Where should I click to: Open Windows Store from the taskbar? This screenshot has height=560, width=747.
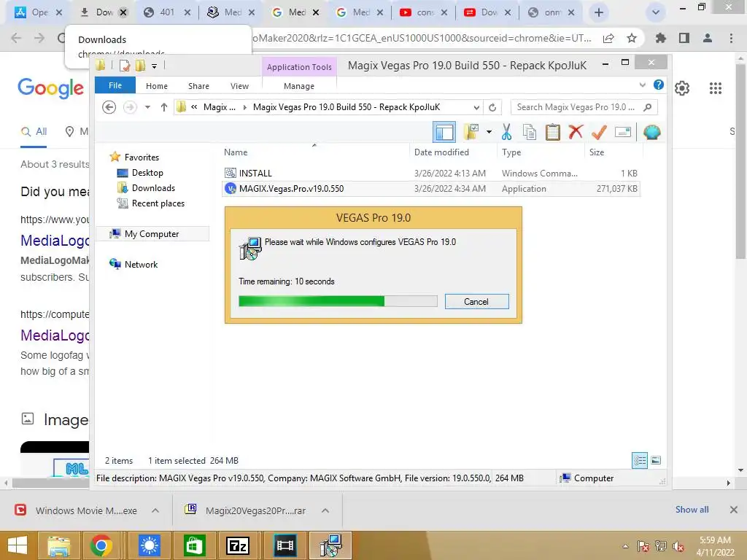point(193,545)
